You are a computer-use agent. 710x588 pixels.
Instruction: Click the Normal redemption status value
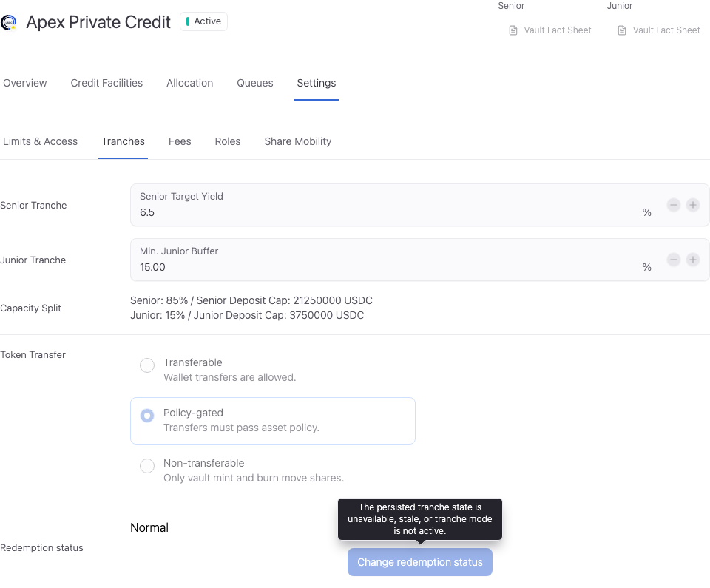tap(149, 528)
